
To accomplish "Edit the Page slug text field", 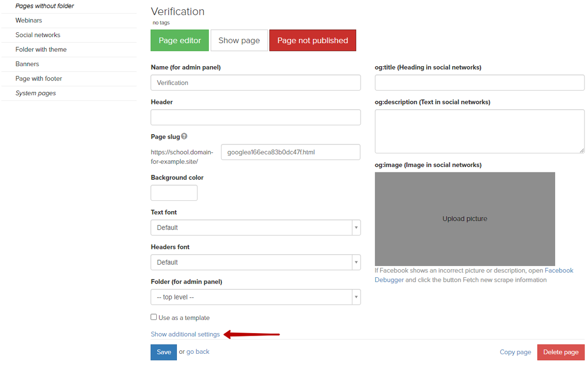I will (291, 152).
